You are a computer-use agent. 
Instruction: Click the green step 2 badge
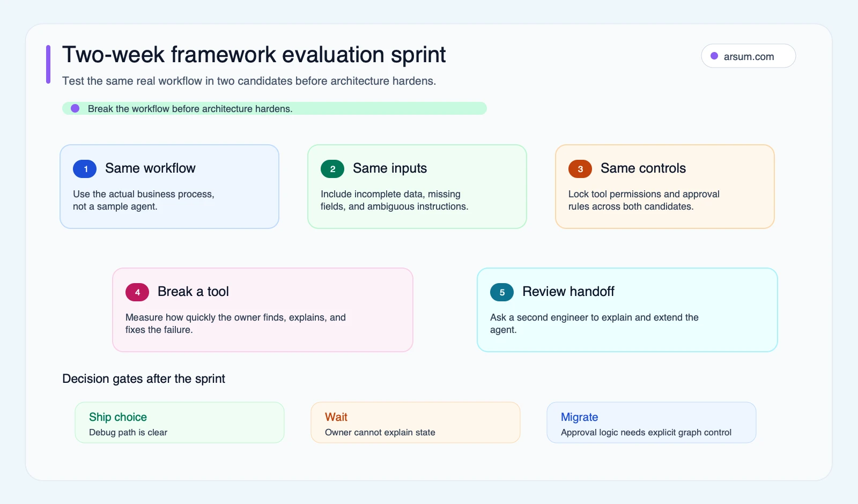click(x=332, y=169)
